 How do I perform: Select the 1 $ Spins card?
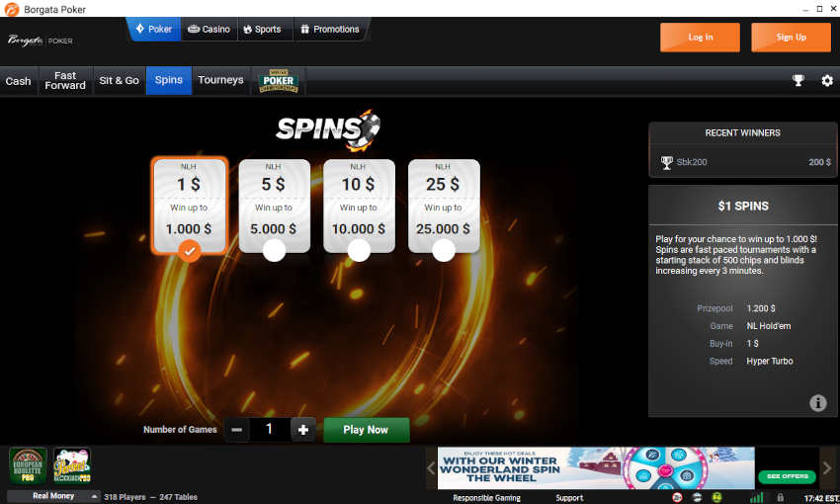tap(189, 206)
